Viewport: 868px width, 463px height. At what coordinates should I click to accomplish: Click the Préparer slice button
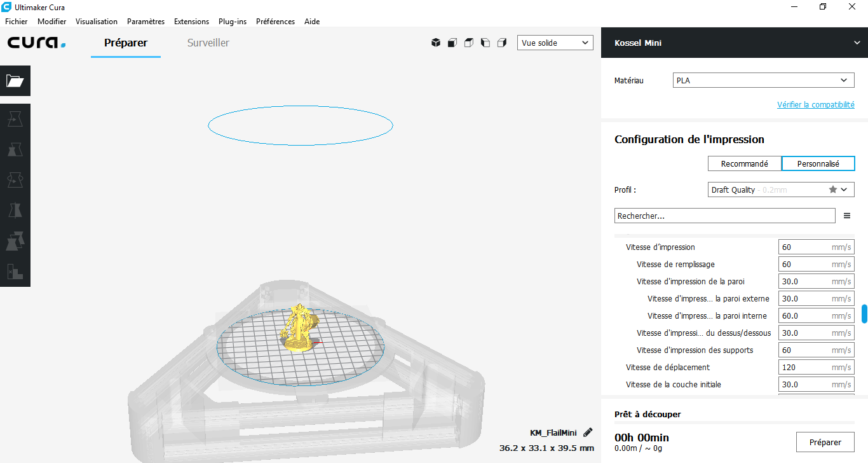point(825,442)
